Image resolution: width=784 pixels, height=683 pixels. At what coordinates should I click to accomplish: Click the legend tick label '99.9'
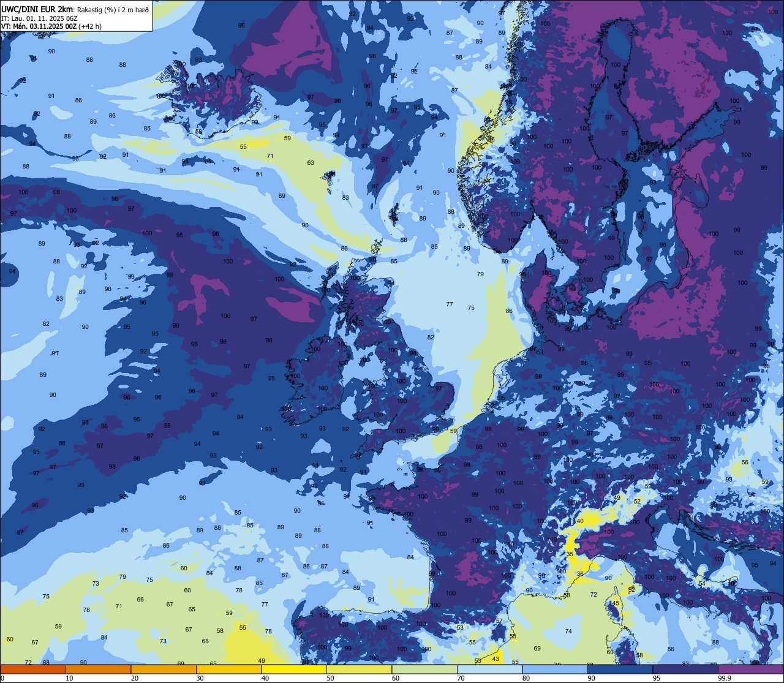725,678
